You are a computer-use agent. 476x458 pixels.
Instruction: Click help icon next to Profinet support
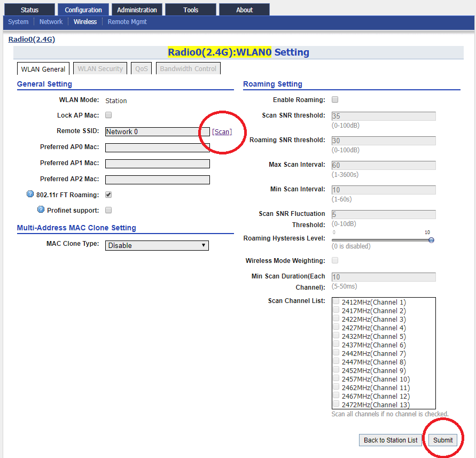[x=41, y=209]
